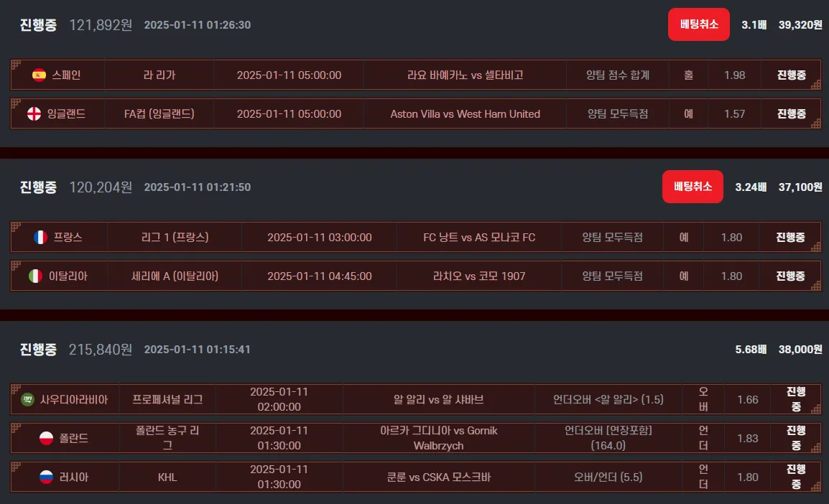The width and height of the screenshot is (829, 504).
Task: Select the FC 낭트 vs AS 모나코 FC row
Action: pyautogui.click(x=415, y=237)
